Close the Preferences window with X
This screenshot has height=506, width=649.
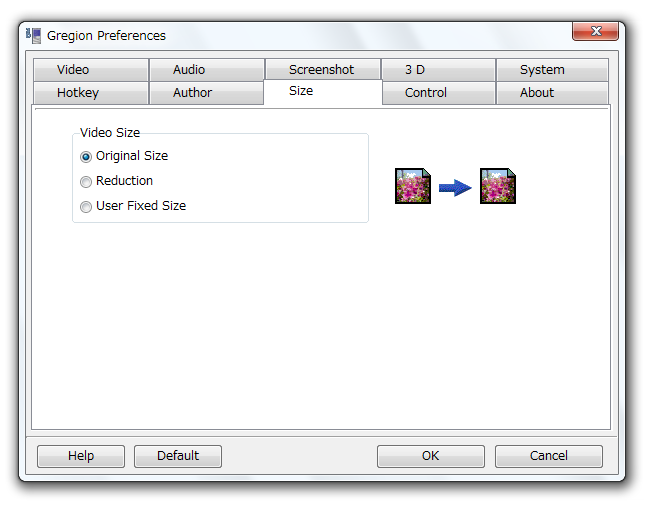pyautogui.click(x=595, y=31)
